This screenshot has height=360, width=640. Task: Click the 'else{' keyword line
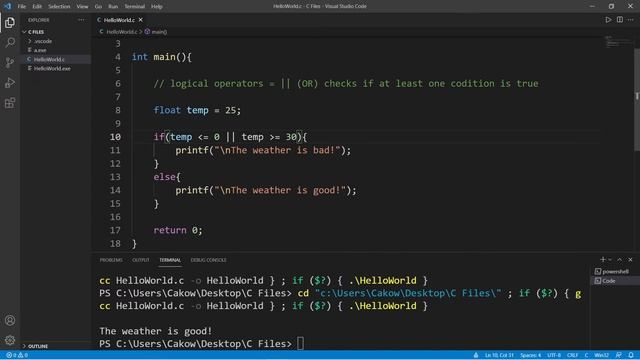167,177
